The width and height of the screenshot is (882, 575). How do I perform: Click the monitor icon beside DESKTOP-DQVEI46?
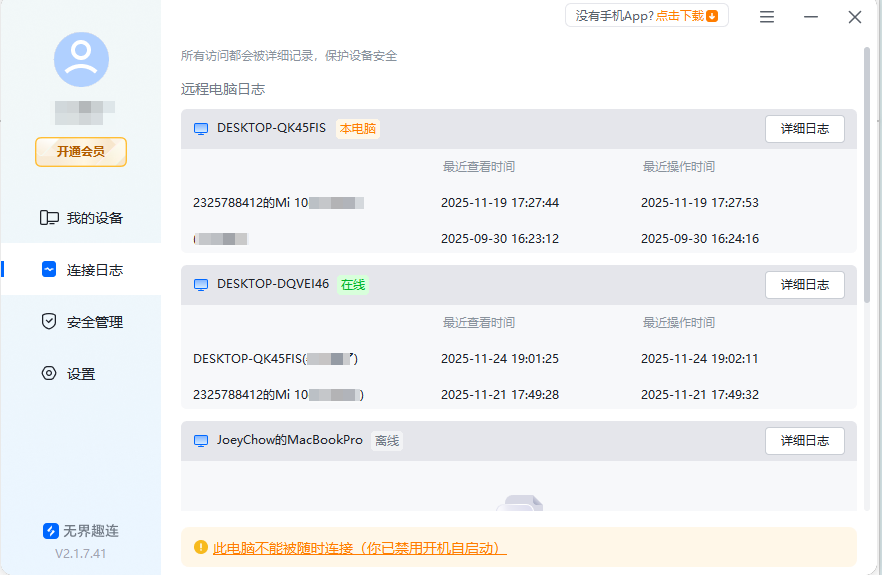(201, 285)
